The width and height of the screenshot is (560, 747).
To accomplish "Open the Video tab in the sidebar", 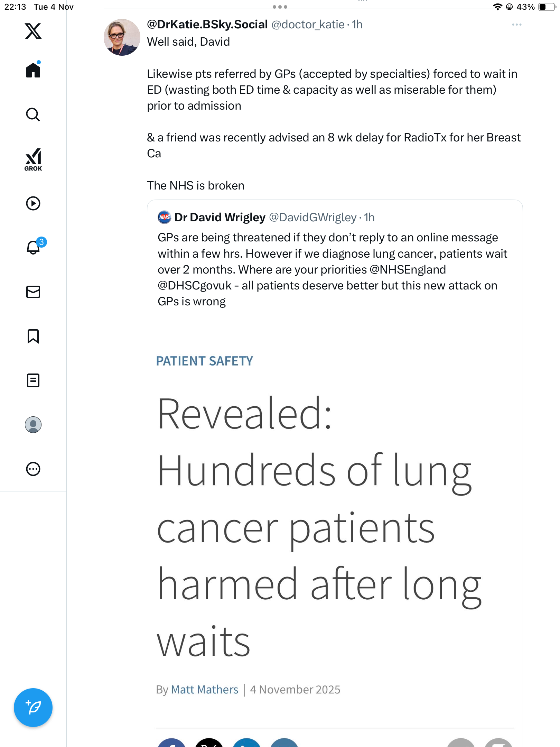I will click(33, 203).
